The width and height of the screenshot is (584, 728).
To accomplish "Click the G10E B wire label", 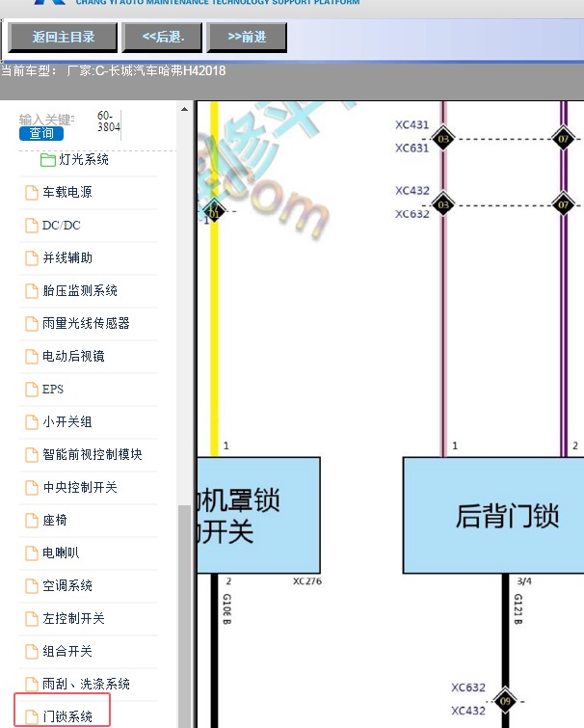I will pyautogui.click(x=227, y=609).
